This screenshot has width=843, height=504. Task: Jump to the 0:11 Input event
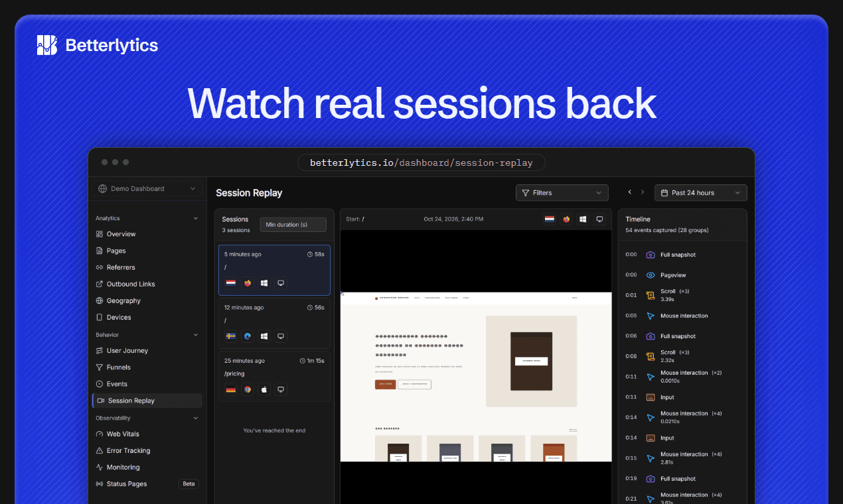682,397
